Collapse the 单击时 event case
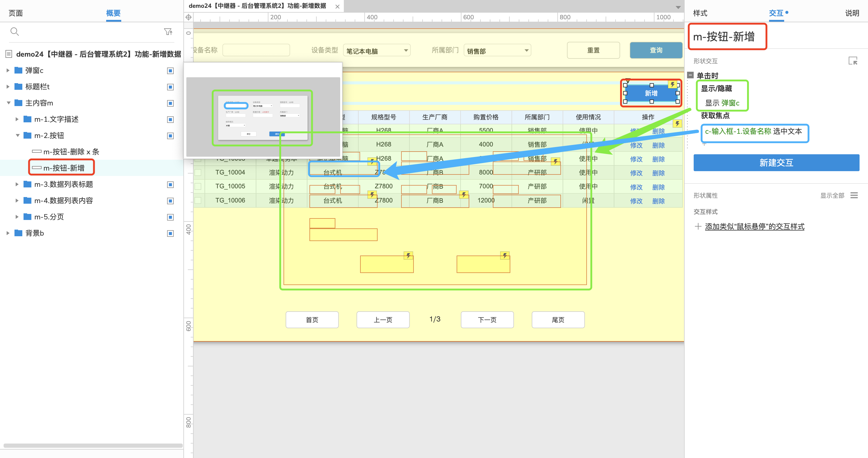Image resolution: width=868 pixels, height=458 pixels. (690, 75)
